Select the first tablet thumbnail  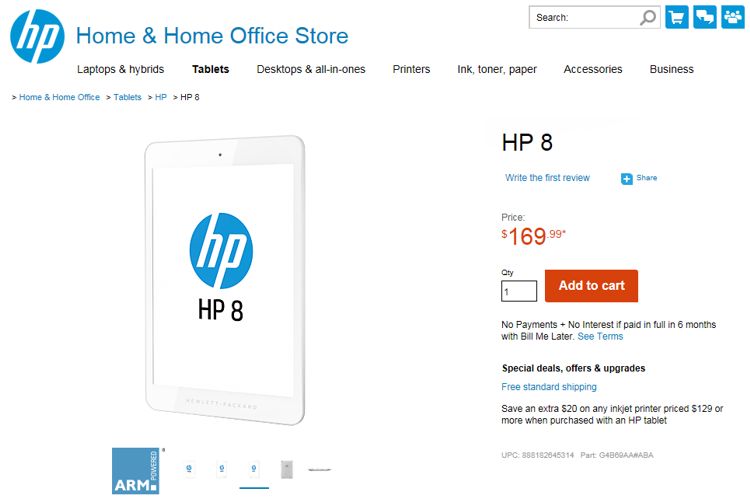[x=189, y=468]
